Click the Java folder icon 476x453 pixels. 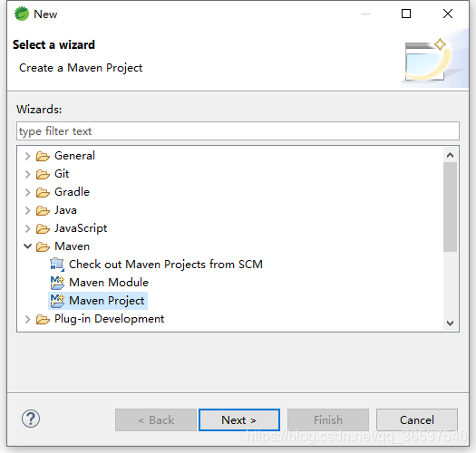(x=43, y=210)
